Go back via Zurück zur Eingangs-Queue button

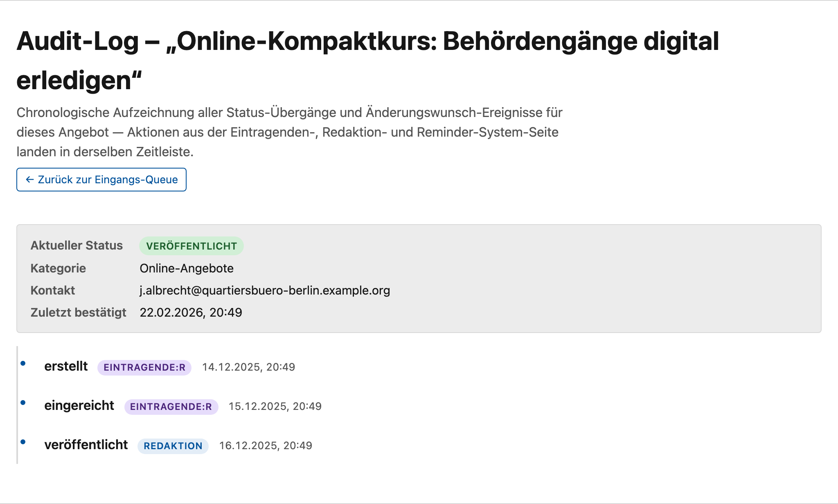pyautogui.click(x=101, y=180)
